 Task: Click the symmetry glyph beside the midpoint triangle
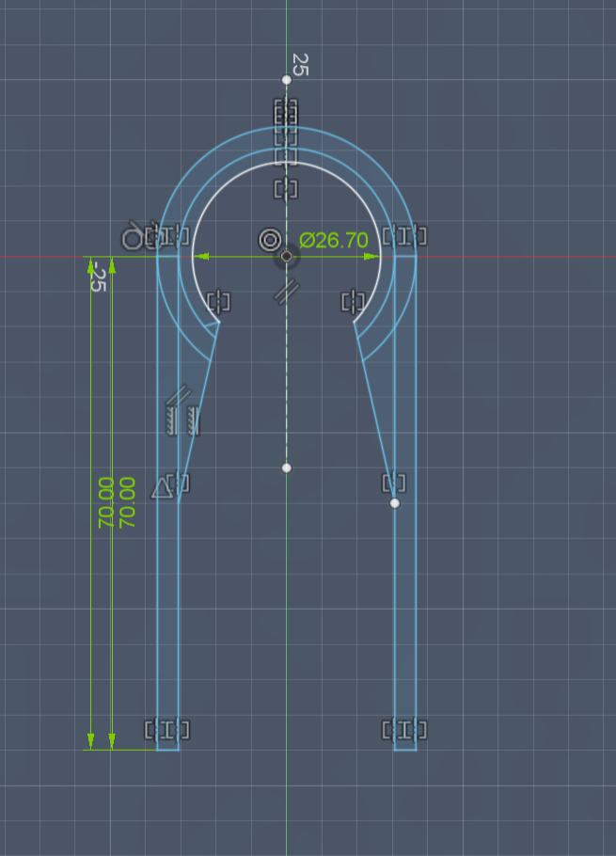178,483
